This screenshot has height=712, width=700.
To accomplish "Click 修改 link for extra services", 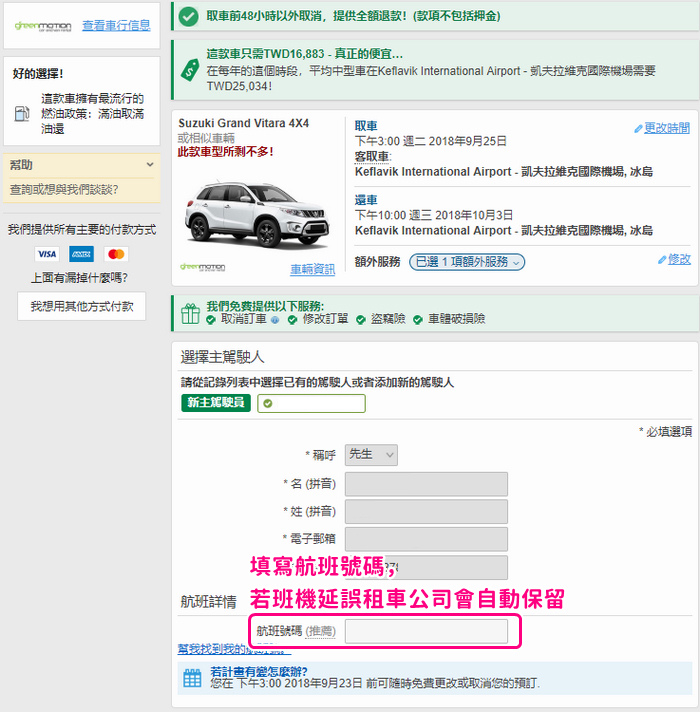I will pyautogui.click(x=679, y=259).
